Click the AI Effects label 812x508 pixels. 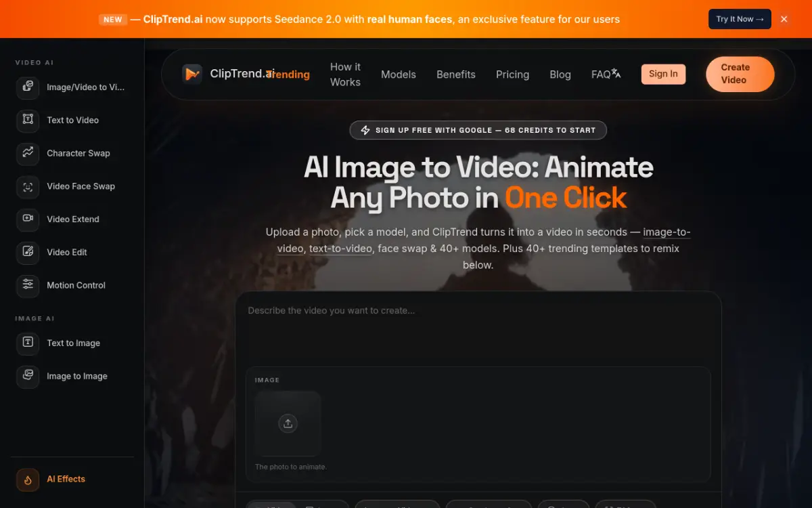tap(66, 479)
